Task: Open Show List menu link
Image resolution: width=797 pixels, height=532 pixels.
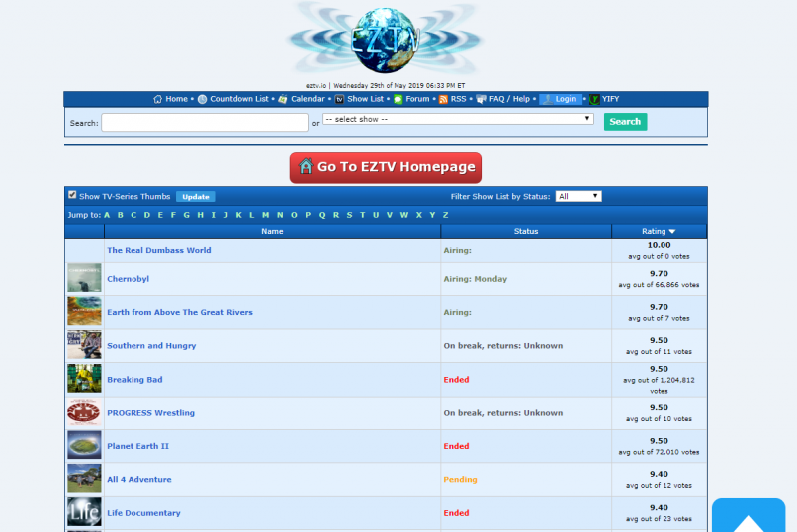Action: click(365, 99)
